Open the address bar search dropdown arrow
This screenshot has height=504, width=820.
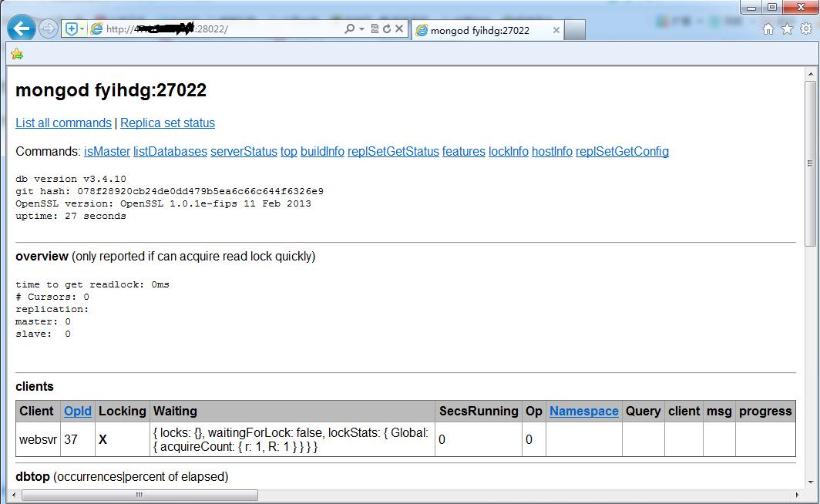(x=361, y=29)
